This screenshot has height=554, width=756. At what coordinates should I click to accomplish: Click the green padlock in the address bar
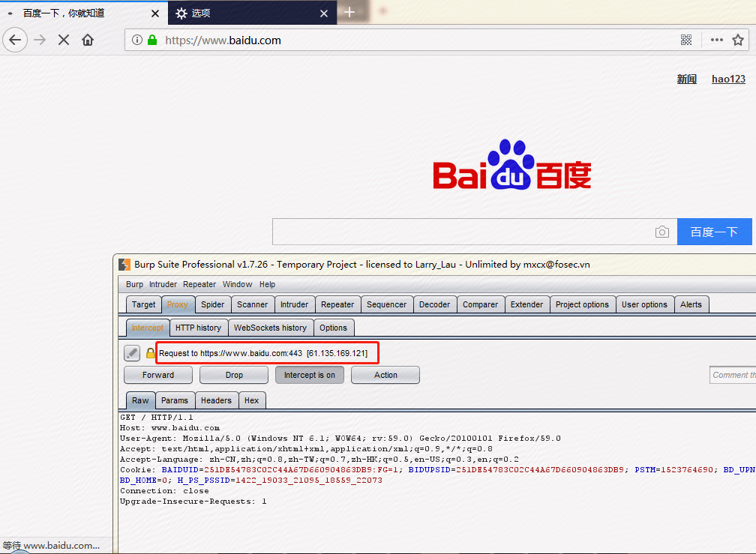(x=151, y=40)
